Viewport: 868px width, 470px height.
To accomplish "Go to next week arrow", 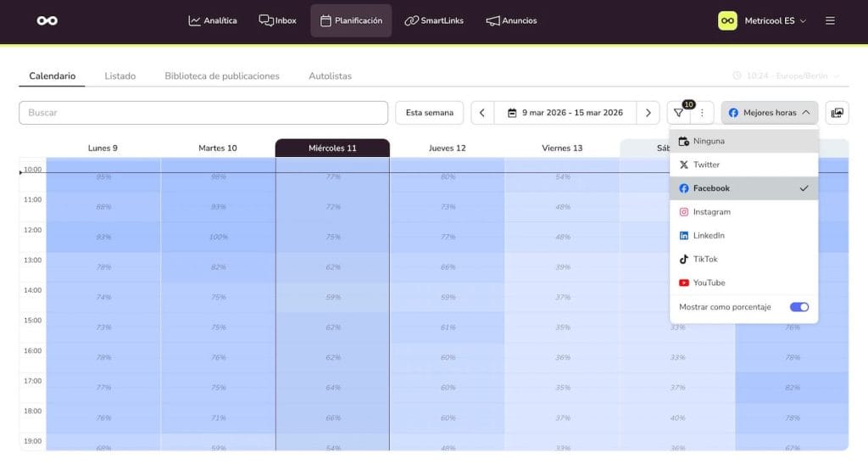I will 648,113.
